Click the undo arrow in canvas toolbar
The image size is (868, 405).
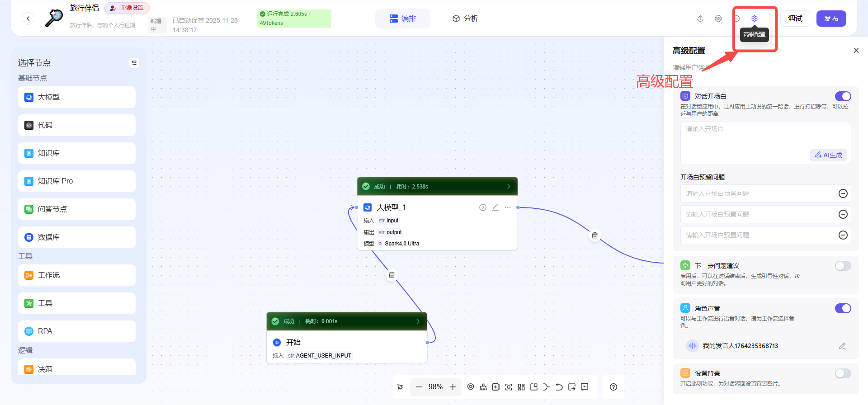coord(559,387)
